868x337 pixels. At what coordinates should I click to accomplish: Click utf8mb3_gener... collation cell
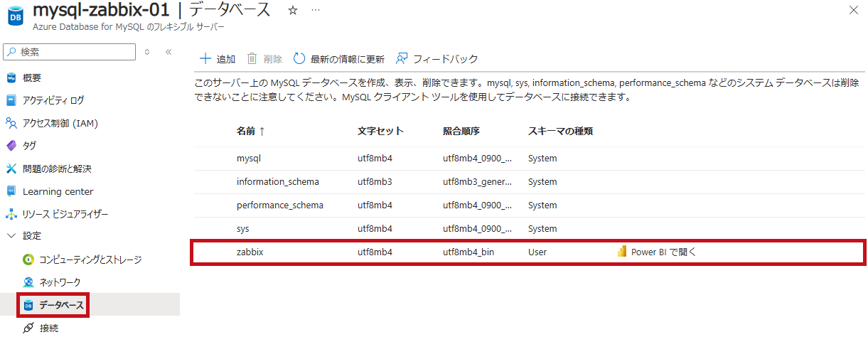coord(477,182)
